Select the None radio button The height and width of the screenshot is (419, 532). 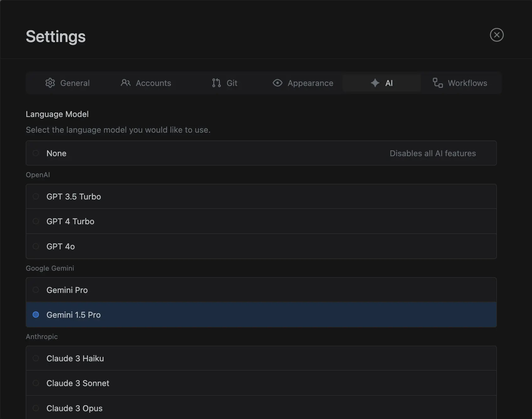point(36,153)
